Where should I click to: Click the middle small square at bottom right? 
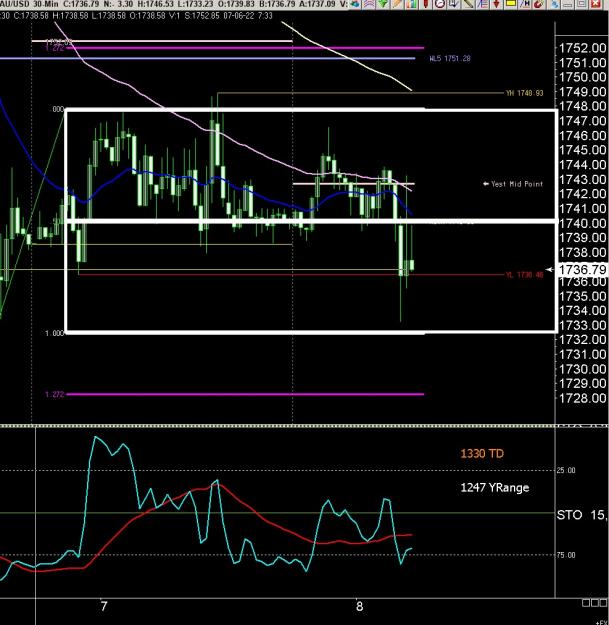click(x=594, y=603)
